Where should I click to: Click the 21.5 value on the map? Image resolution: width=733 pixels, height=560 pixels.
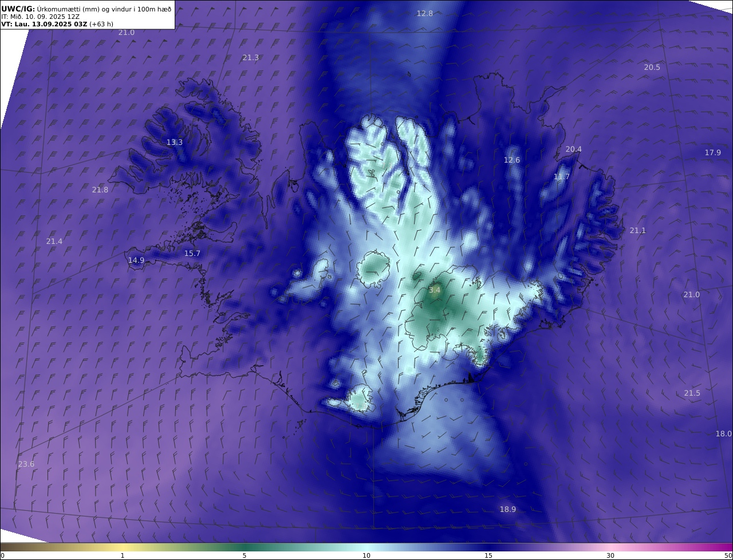pyautogui.click(x=692, y=393)
